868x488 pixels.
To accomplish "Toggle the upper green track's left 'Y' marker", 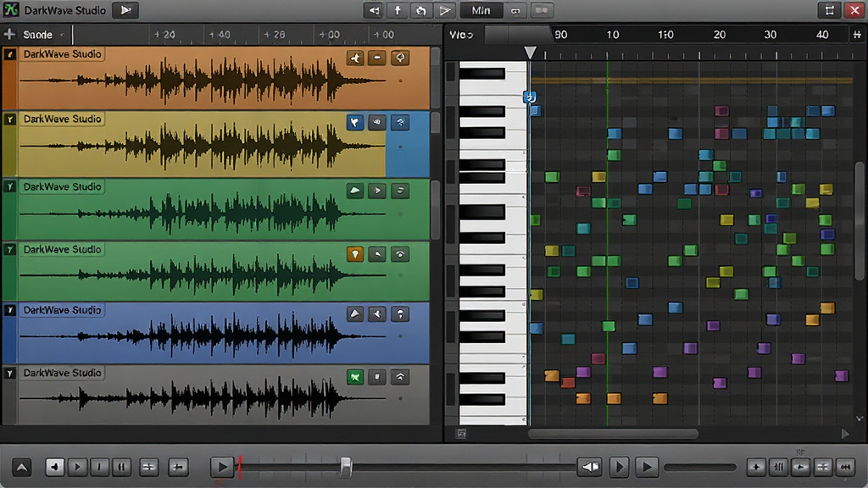I will [9, 186].
